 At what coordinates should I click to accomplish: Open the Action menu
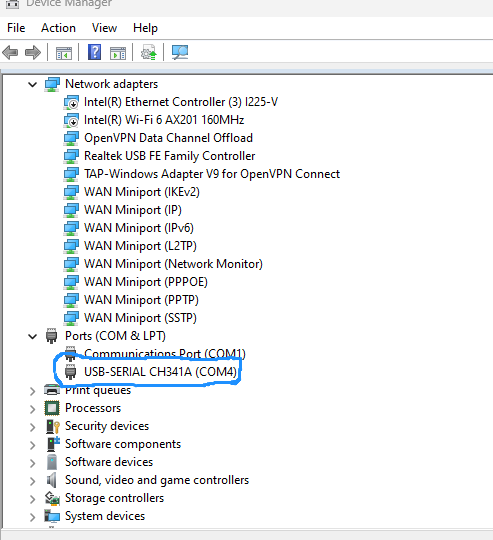[x=58, y=28]
